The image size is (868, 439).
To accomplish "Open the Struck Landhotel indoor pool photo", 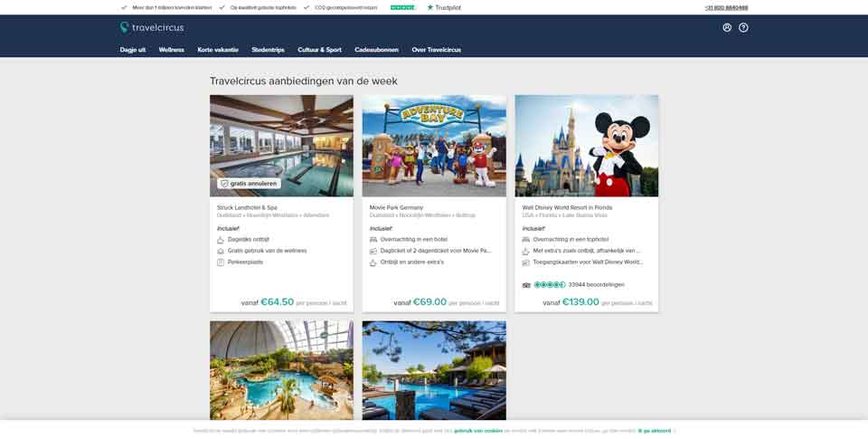I will click(281, 146).
